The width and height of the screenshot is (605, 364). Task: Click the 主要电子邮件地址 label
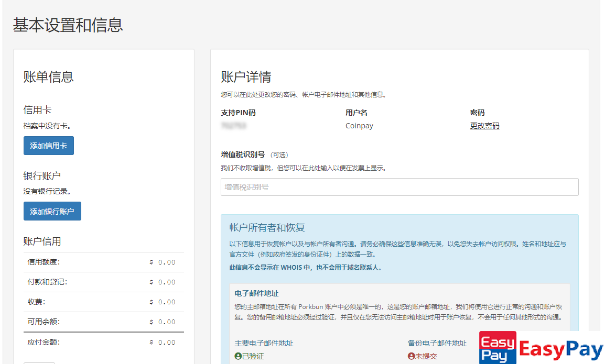[x=264, y=343]
